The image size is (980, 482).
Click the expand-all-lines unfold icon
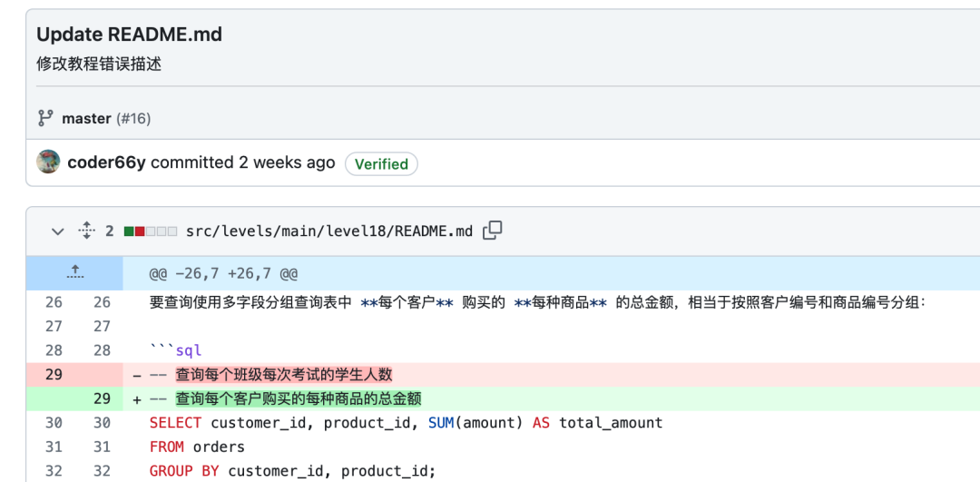tap(86, 231)
